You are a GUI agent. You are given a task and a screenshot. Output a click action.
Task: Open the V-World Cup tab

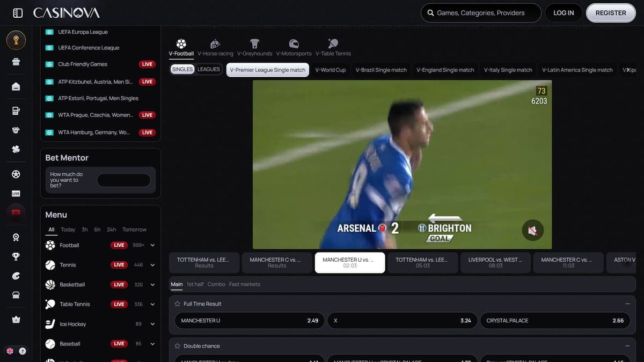tap(331, 70)
